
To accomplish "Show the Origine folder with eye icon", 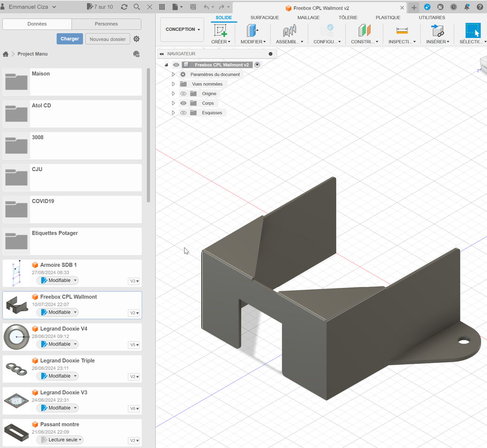I will 183,94.
